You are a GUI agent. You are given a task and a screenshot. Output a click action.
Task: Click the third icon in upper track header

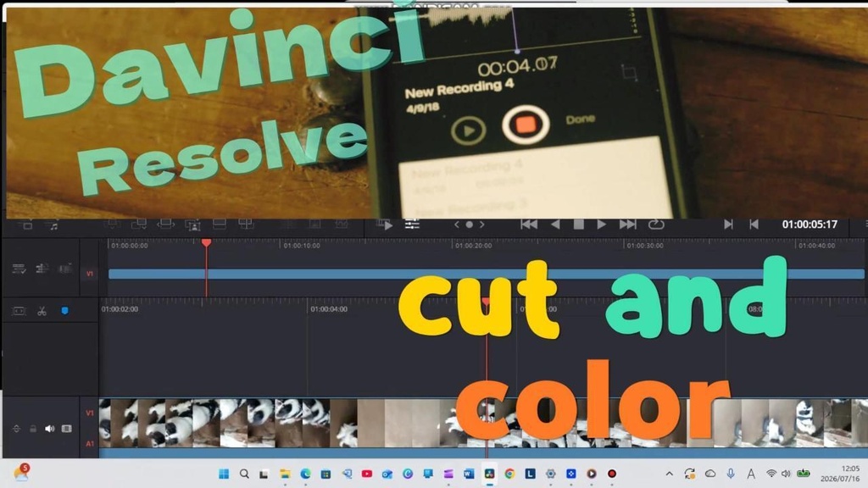[65, 269]
